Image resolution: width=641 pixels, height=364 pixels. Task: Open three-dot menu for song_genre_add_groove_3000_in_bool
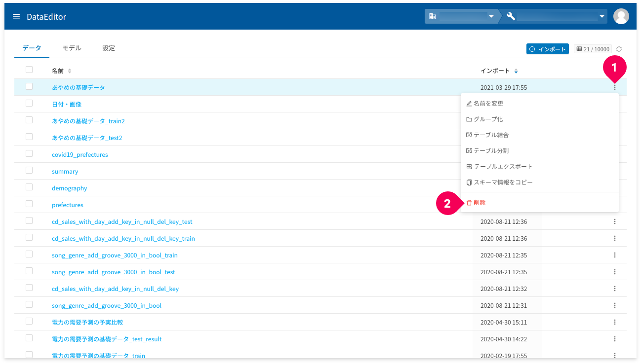615,305
